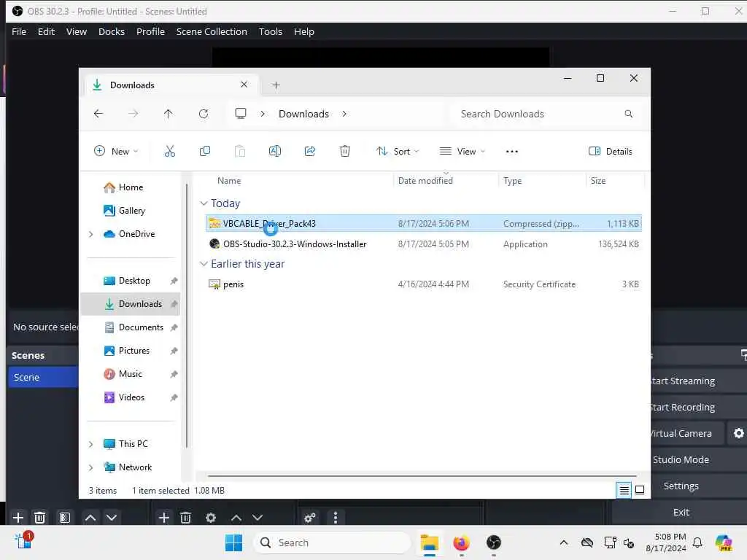Remove selected scene with OBS trash icon
747x560 pixels.
(x=40, y=518)
